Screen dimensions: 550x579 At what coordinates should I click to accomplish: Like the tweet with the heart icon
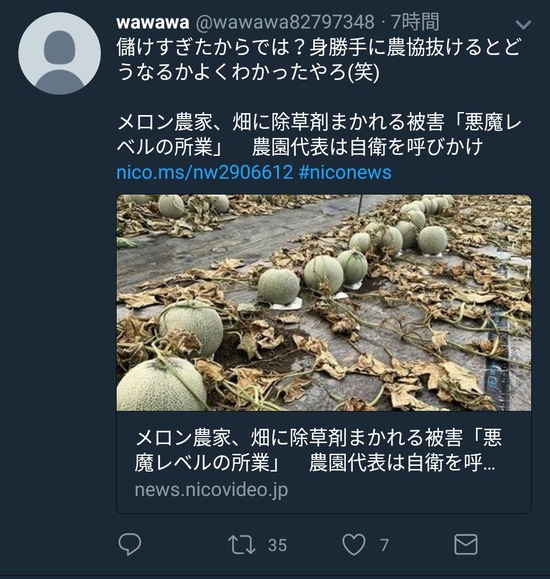[354, 544]
